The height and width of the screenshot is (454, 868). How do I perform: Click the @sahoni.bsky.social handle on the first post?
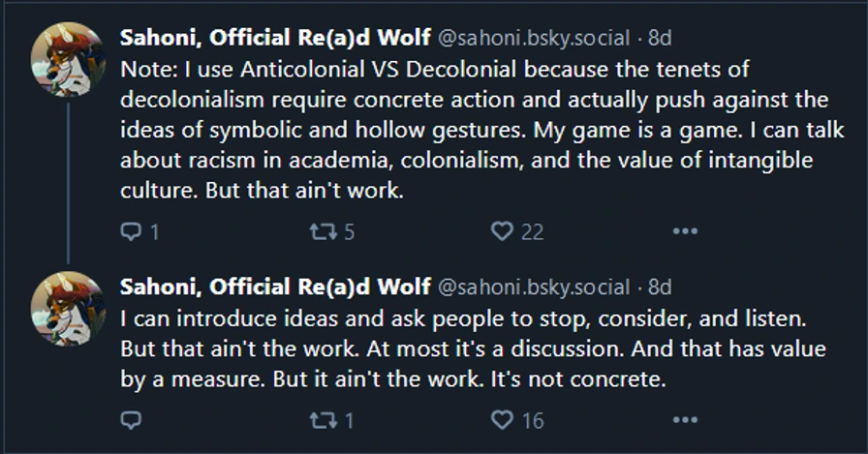536,39
